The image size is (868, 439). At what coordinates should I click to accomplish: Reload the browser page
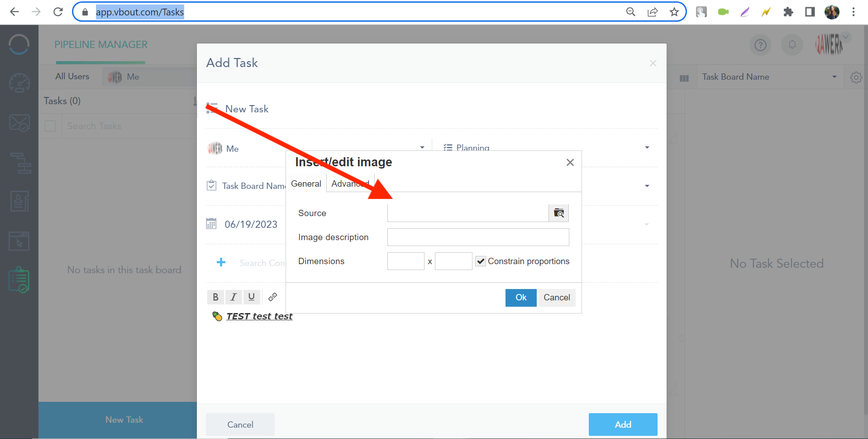[x=58, y=12]
